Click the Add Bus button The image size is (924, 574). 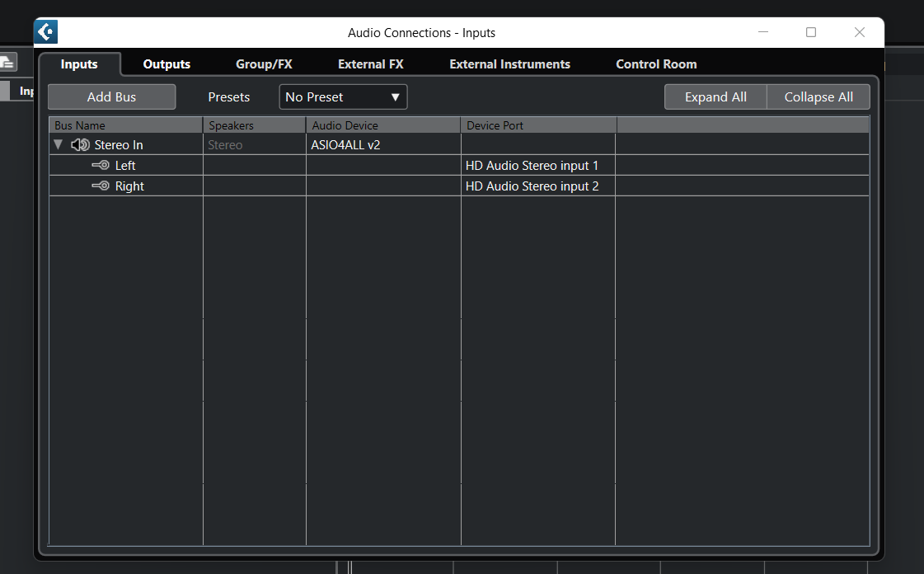112,96
